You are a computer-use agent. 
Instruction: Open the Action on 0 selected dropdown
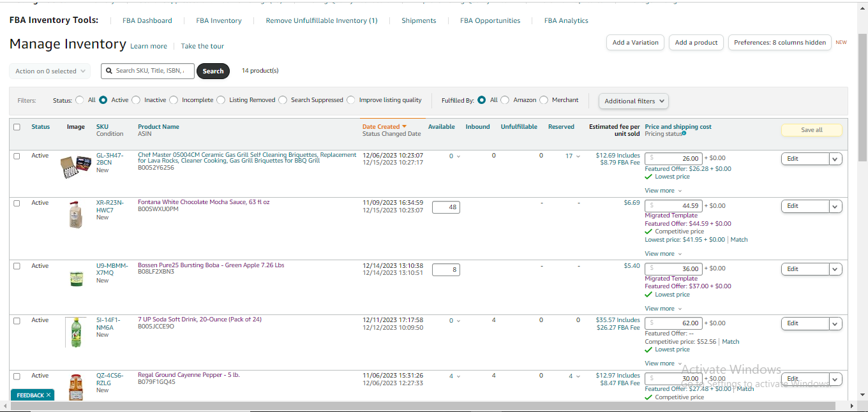click(50, 71)
